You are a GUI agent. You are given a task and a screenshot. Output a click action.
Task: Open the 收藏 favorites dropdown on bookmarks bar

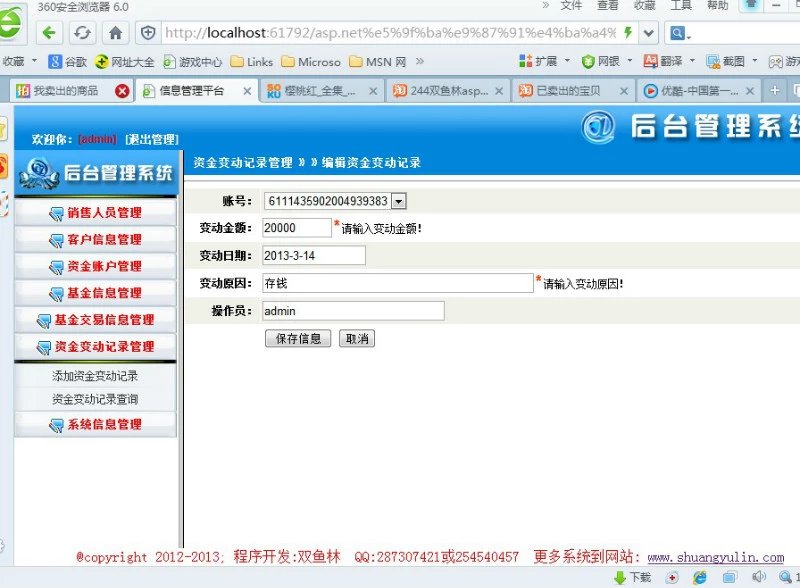19,61
